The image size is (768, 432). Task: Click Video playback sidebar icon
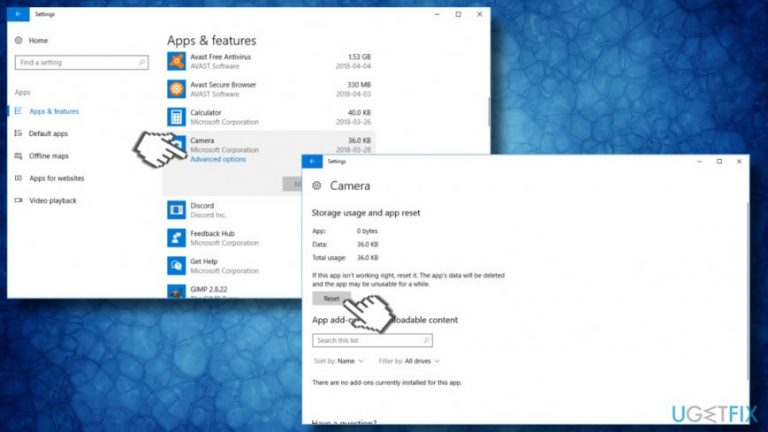point(19,200)
